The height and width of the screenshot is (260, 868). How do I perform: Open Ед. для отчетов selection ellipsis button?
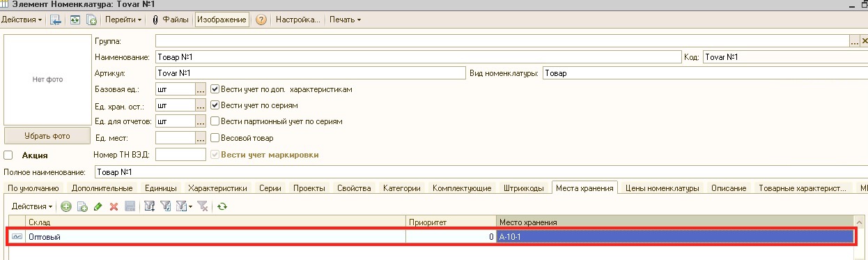coord(201,121)
